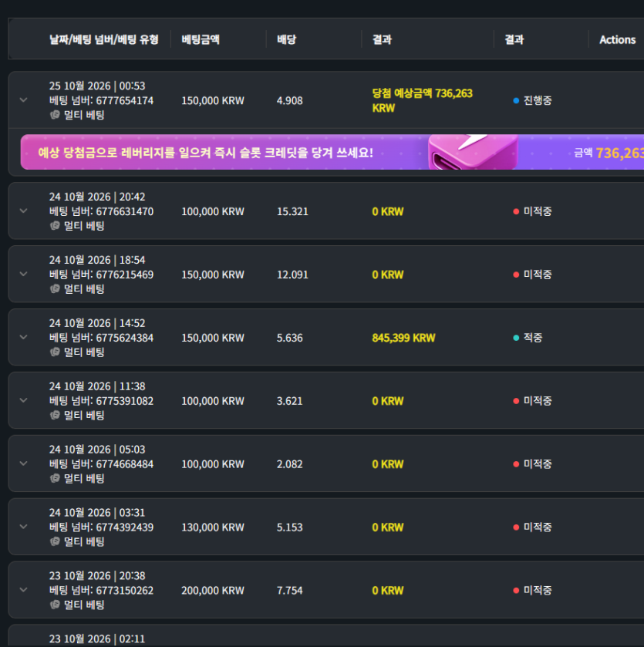
Task: Click the 적중 status label
Action: 533,338
